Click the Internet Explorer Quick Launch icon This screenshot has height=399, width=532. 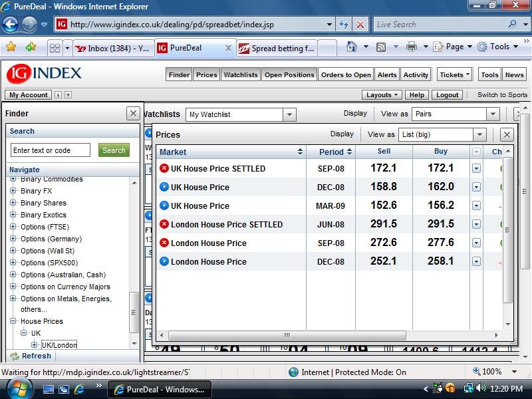click(x=80, y=389)
